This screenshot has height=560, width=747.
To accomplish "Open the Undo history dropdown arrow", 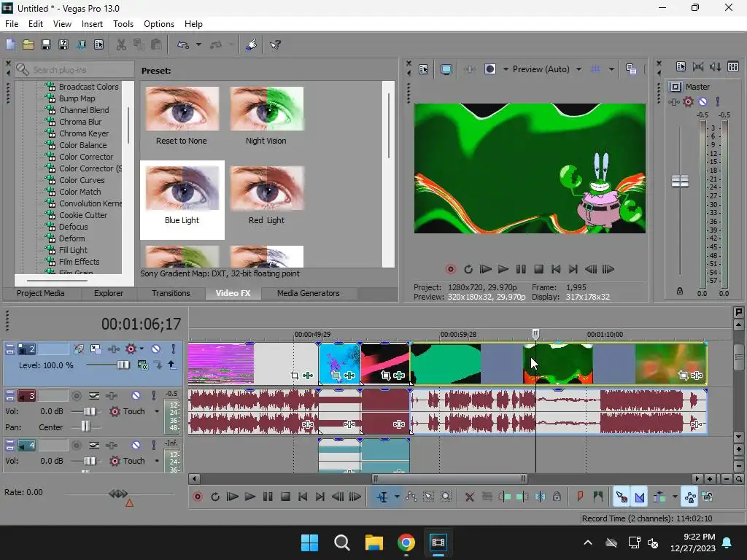I will point(198,44).
